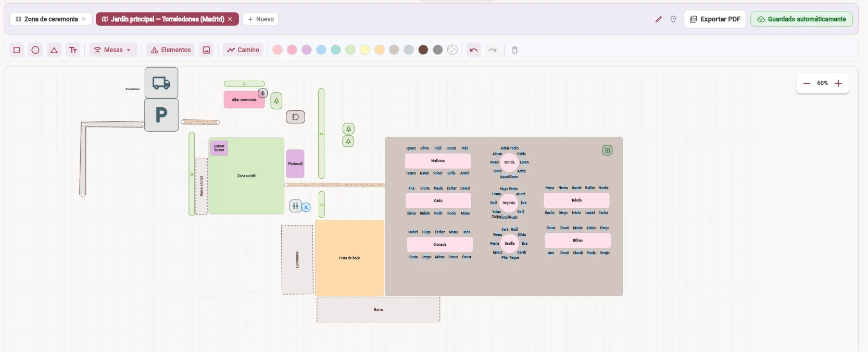Click the location pin icon

[673, 19]
